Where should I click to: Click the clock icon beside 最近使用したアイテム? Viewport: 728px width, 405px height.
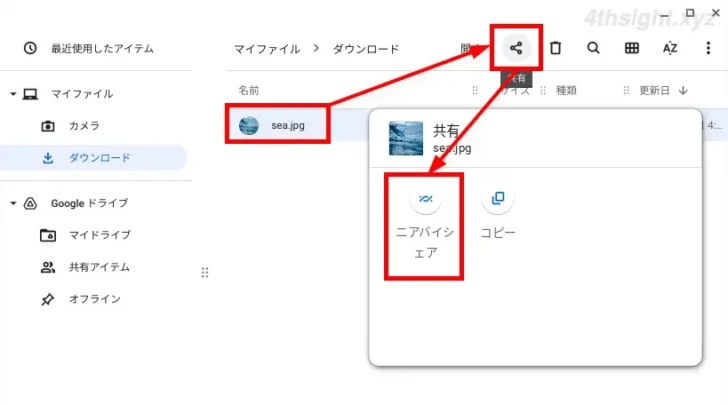click(30, 48)
